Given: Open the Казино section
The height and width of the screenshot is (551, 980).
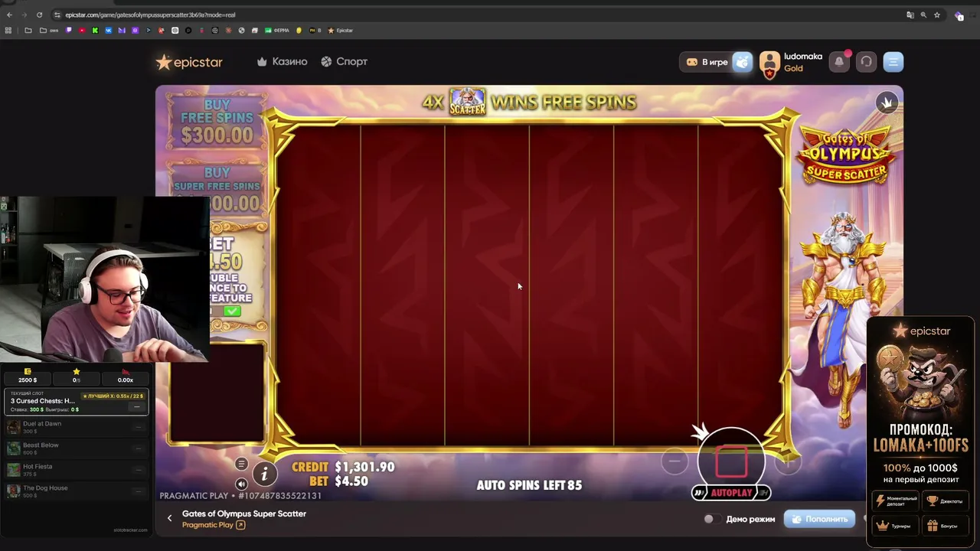Looking at the screenshot, I should [x=282, y=61].
